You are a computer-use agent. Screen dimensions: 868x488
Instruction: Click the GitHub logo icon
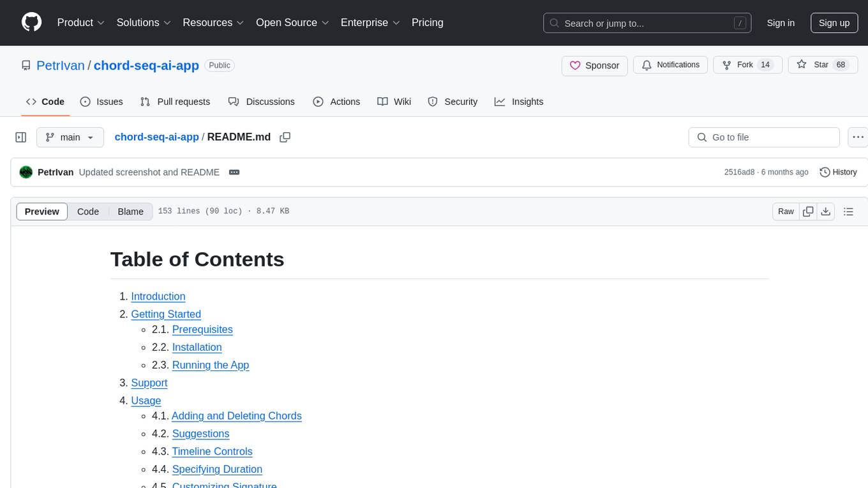pos(31,22)
